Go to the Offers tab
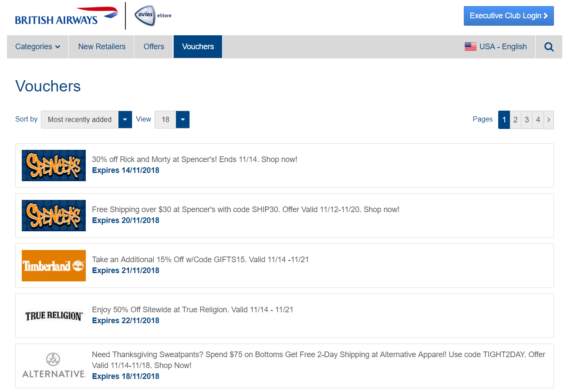The width and height of the screenshot is (567, 392). point(154,47)
